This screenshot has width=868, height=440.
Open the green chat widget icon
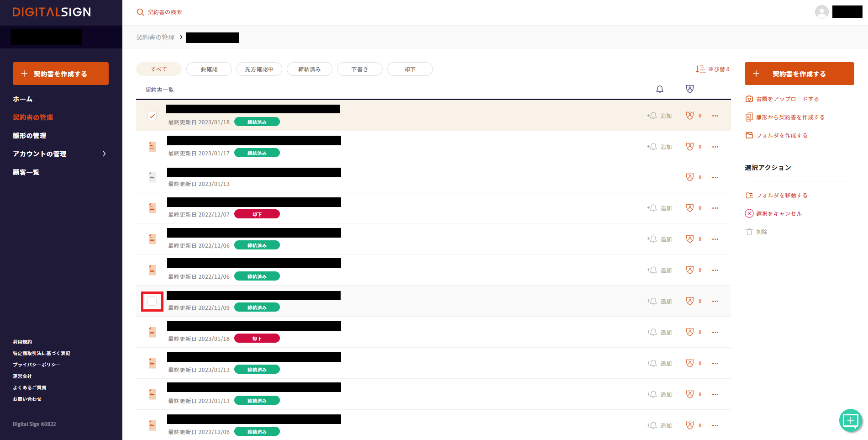tap(850, 420)
